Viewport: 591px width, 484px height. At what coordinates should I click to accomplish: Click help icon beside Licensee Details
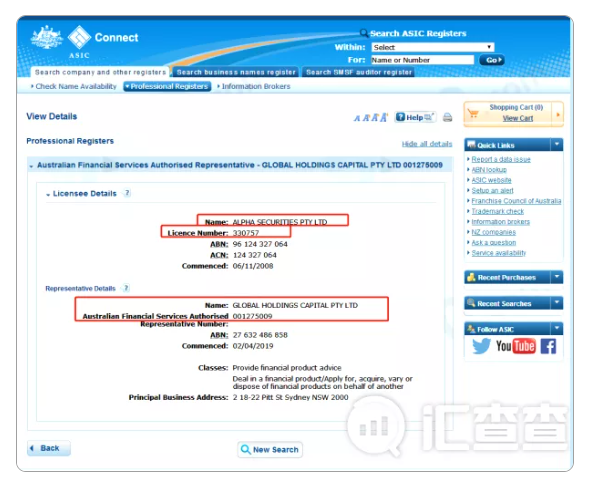(127, 193)
